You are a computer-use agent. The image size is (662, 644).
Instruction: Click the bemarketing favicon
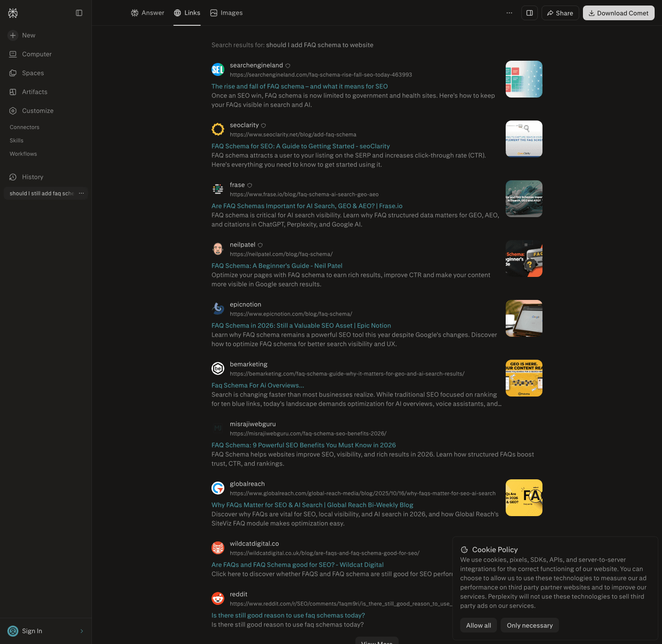click(218, 368)
